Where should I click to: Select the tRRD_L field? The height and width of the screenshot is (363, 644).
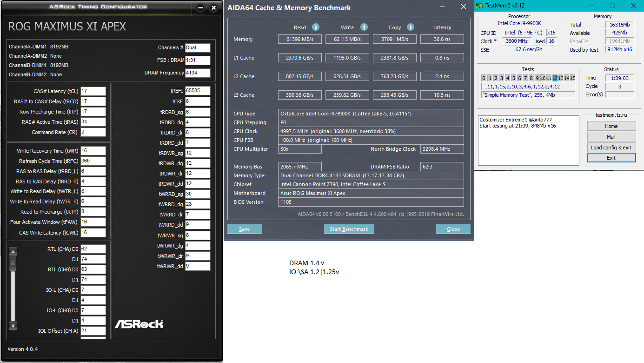tap(93, 171)
